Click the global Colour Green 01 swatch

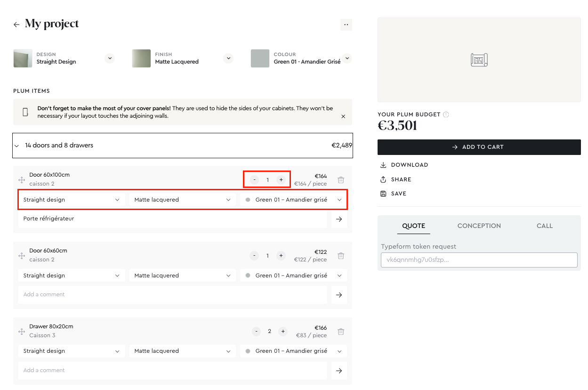(x=260, y=58)
